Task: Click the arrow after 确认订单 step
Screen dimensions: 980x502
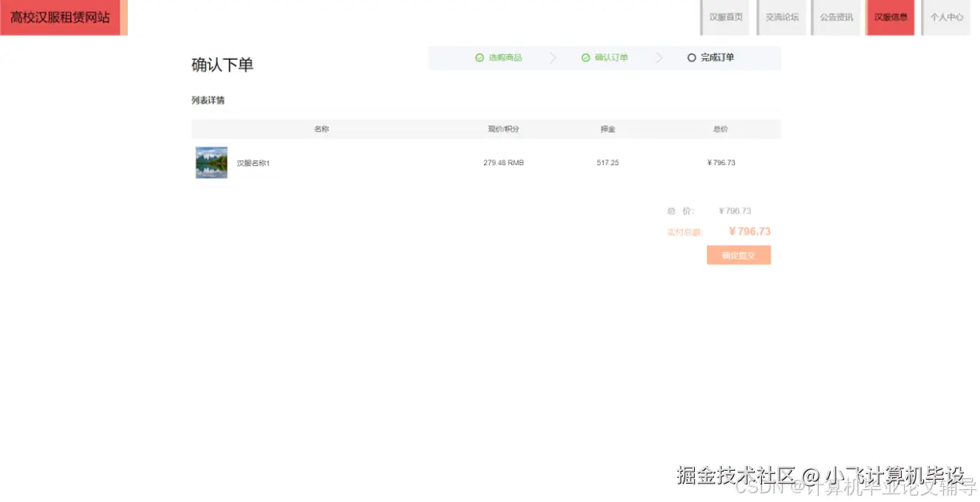Action: (659, 57)
